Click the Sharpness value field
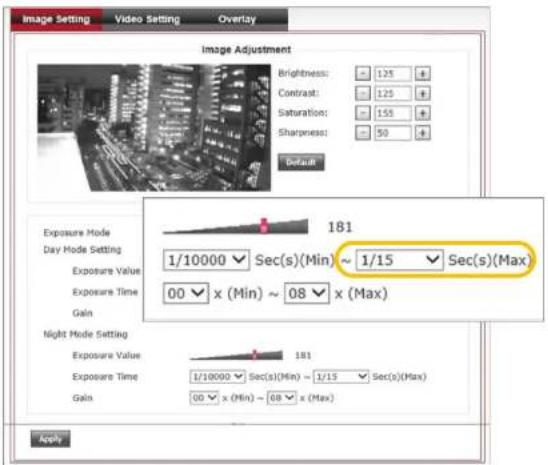The height and width of the screenshot is (465, 548). (x=393, y=133)
